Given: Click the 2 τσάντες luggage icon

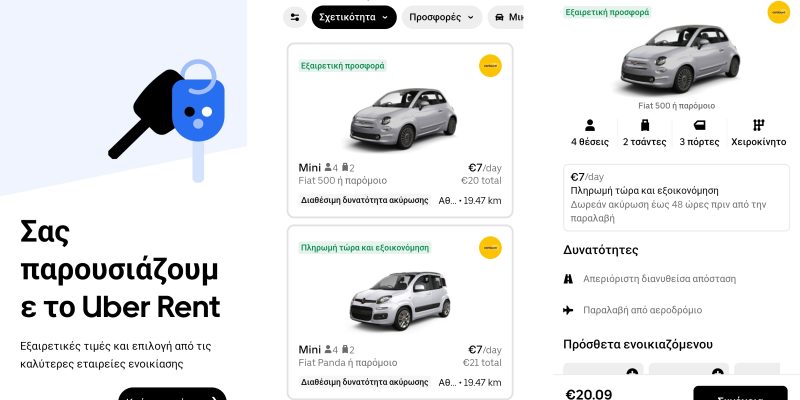Looking at the screenshot, I should click(x=645, y=126).
